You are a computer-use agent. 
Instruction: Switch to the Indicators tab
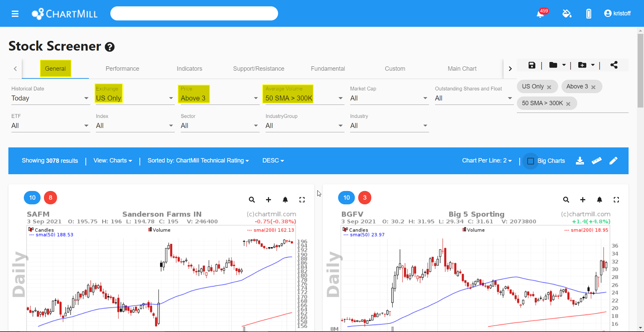[190, 69]
